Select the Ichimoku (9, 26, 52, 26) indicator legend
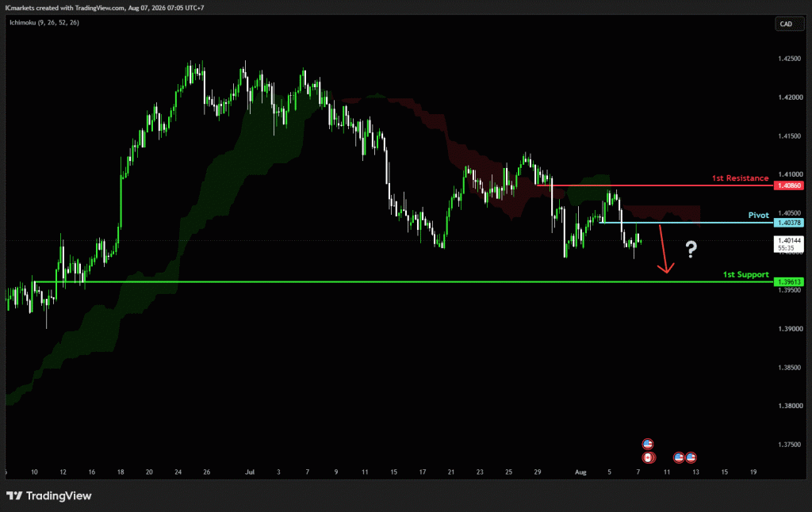The width and height of the screenshot is (812, 512). click(x=44, y=23)
